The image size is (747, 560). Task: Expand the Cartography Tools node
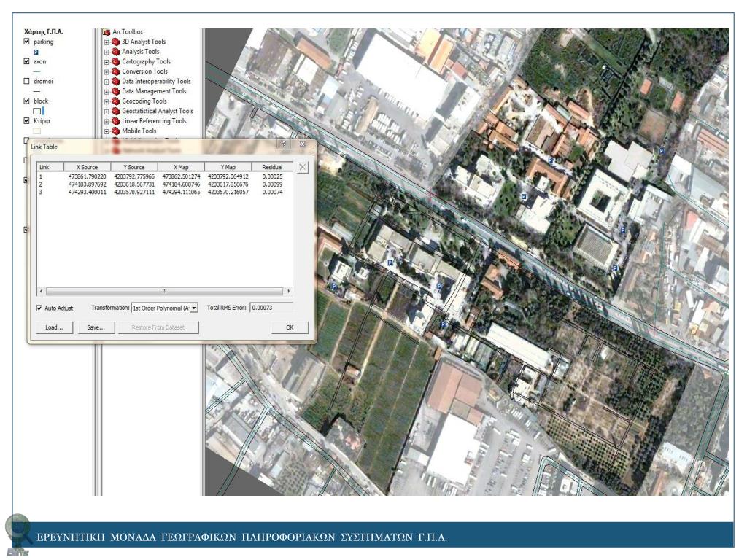coord(107,62)
